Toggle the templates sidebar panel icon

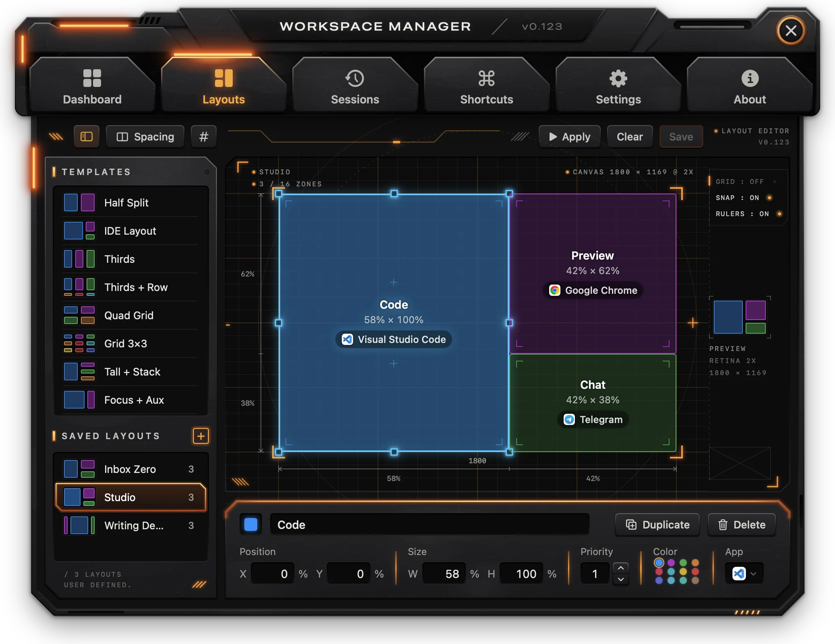click(87, 137)
